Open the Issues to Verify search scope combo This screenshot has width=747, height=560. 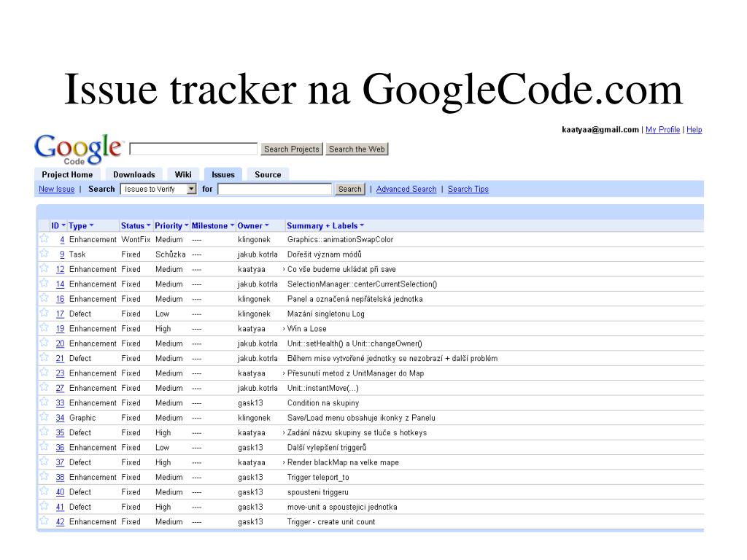coord(158,189)
